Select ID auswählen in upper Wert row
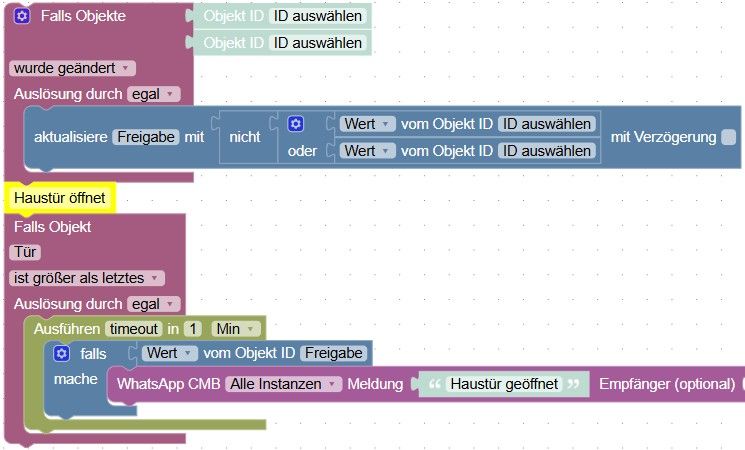Screen dimensions: 745x450 [x=547, y=124]
